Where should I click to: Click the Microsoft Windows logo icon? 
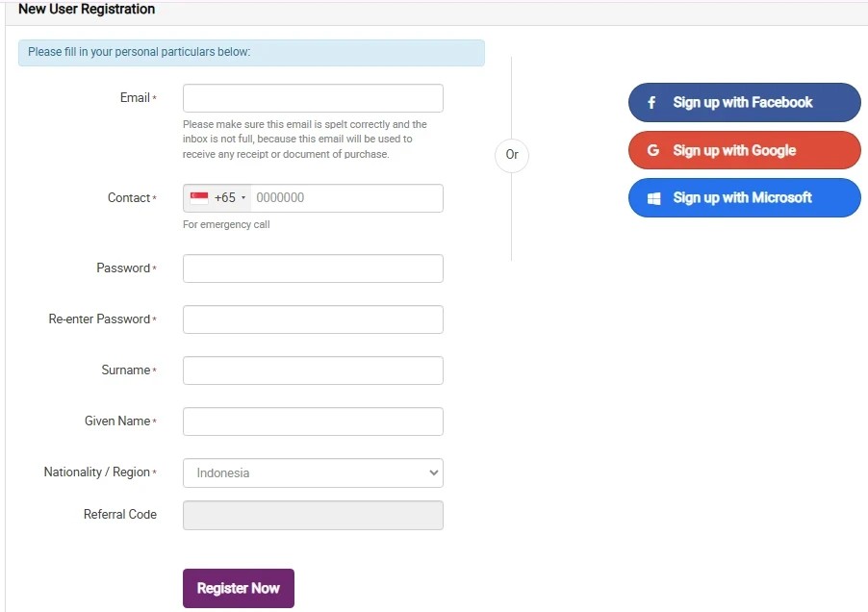653,198
